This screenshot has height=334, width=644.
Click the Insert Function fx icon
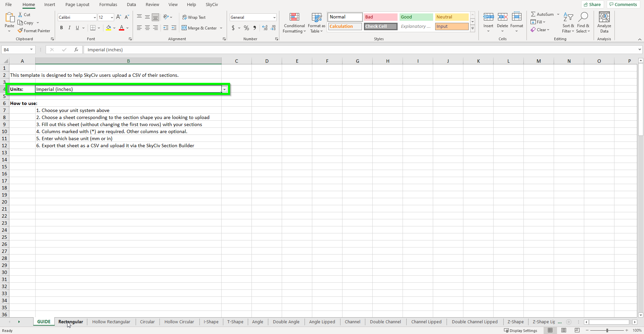[x=76, y=50]
